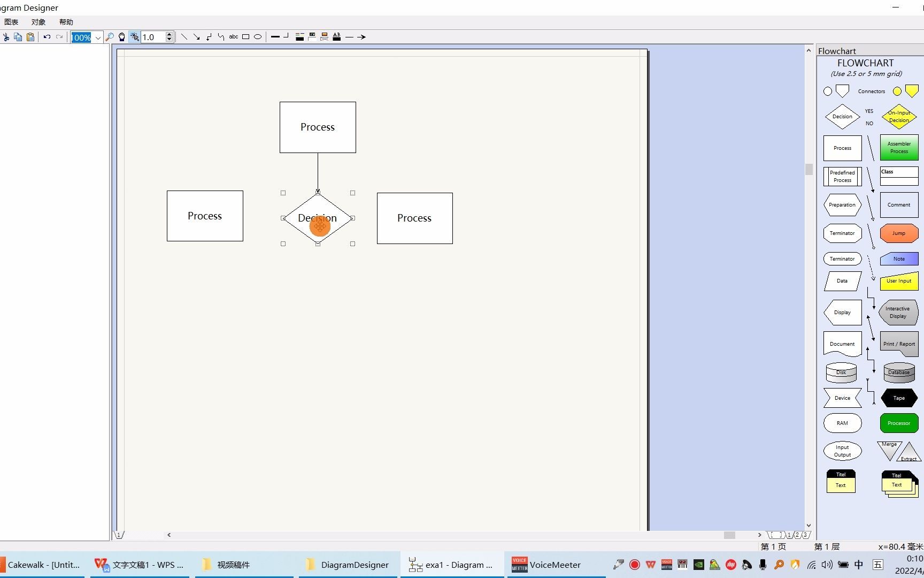Open the 帮助 menu
The image size is (924, 578).
pyautogui.click(x=66, y=22)
